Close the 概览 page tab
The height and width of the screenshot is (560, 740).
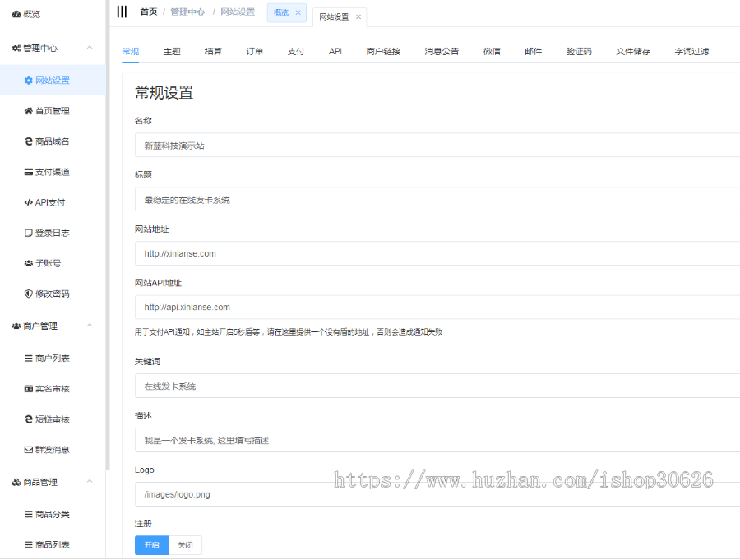[x=298, y=12]
